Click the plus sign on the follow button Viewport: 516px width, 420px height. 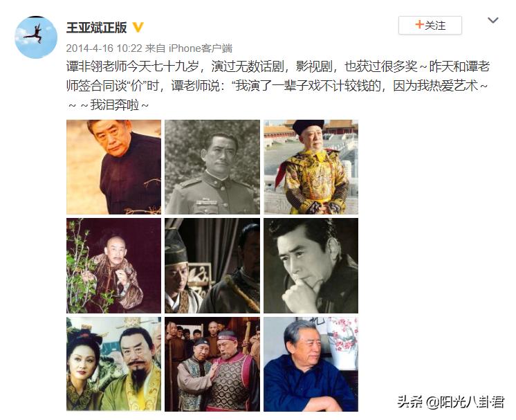(419, 24)
